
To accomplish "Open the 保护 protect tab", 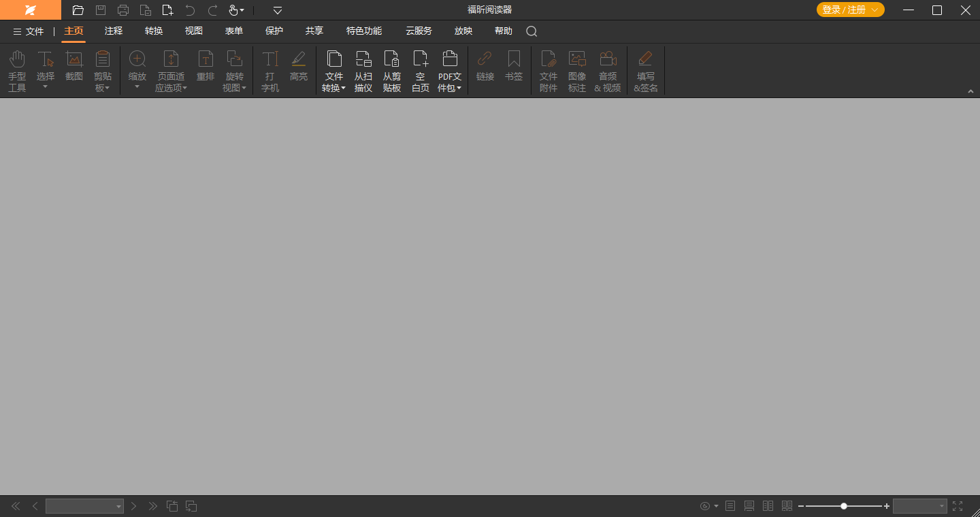I will click(274, 31).
